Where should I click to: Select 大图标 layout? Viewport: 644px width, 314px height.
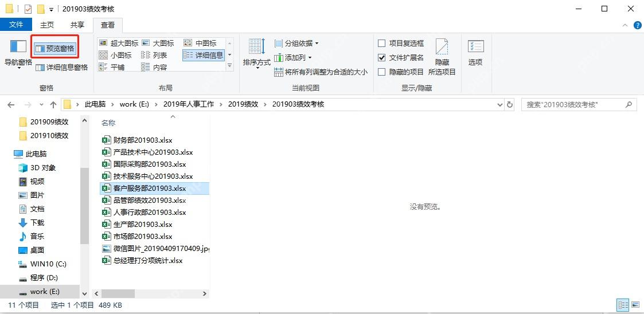(x=158, y=43)
